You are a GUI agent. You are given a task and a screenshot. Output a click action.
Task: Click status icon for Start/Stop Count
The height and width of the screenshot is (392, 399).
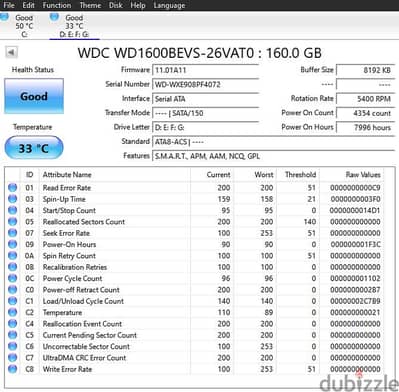pos(13,210)
